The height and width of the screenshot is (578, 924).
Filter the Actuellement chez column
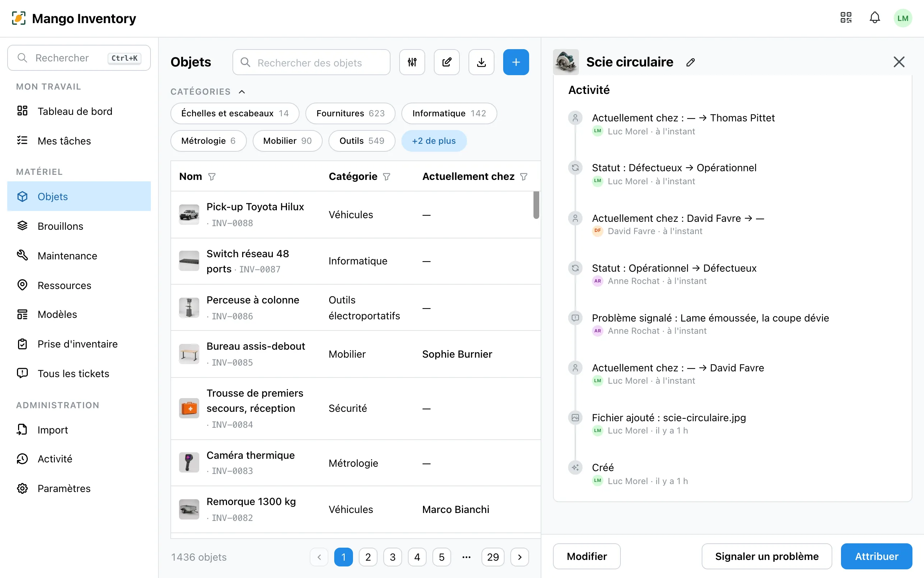(x=523, y=177)
